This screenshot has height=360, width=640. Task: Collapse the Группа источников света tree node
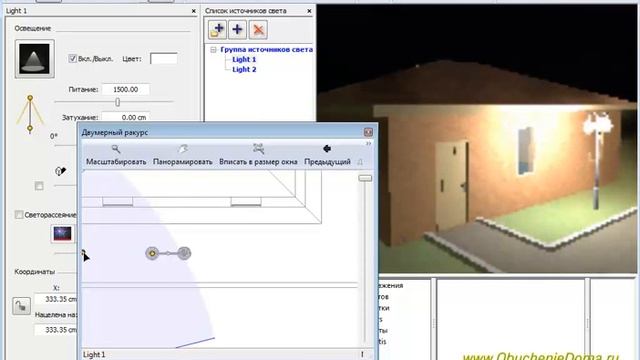213,49
